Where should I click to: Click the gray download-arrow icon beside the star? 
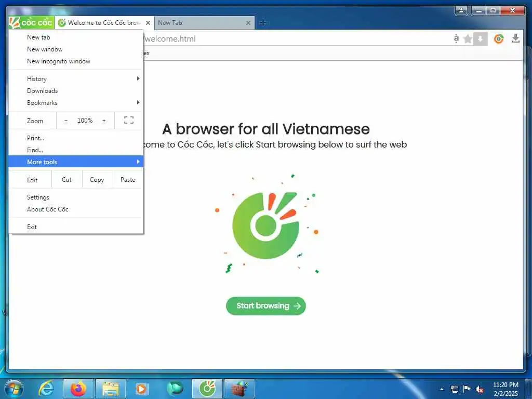click(481, 39)
